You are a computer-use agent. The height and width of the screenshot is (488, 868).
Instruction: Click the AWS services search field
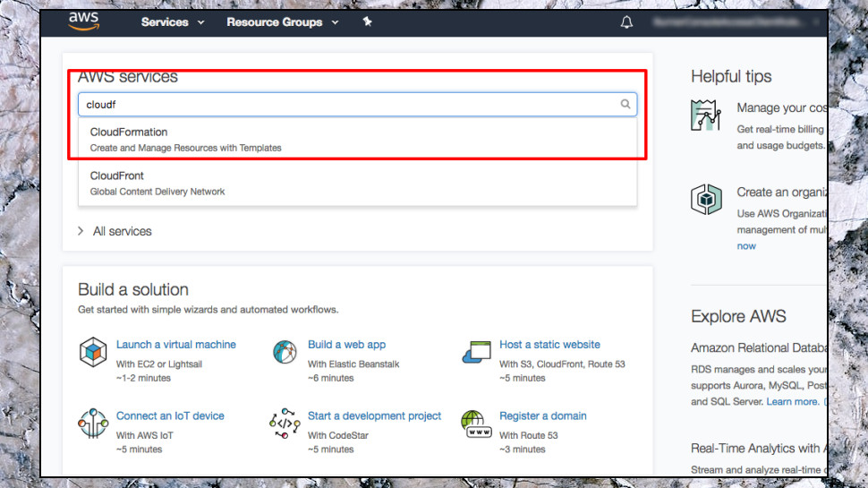(x=358, y=104)
